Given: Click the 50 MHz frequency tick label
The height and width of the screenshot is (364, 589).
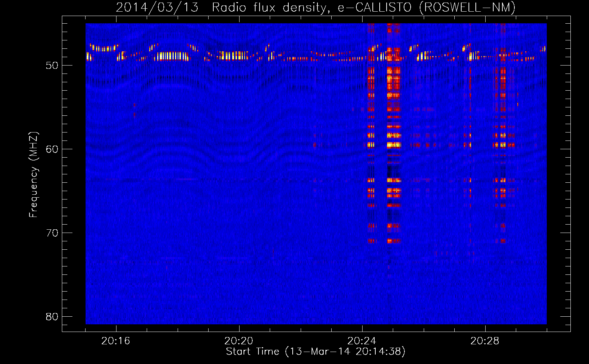Looking at the screenshot, I should pos(52,66).
